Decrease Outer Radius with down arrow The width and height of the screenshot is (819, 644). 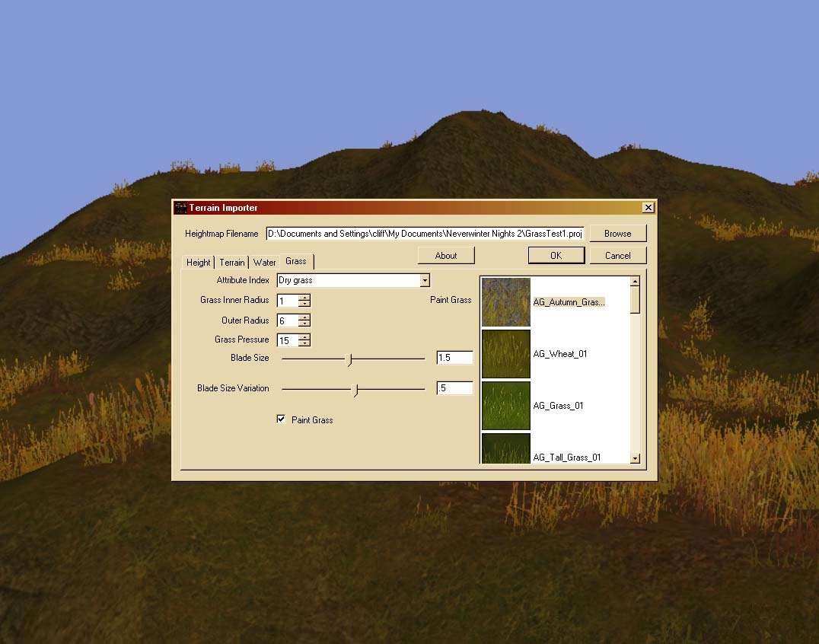tap(304, 325)
